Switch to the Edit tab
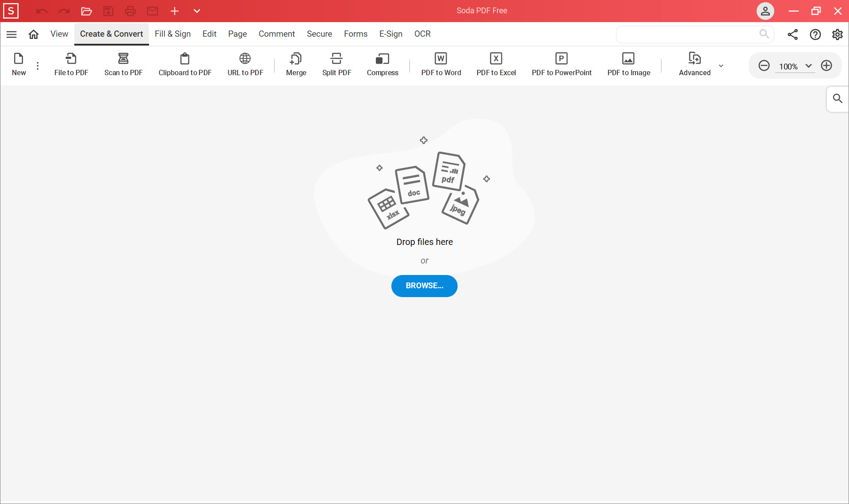This screenshot has width=849, height=504. (209, 34)
